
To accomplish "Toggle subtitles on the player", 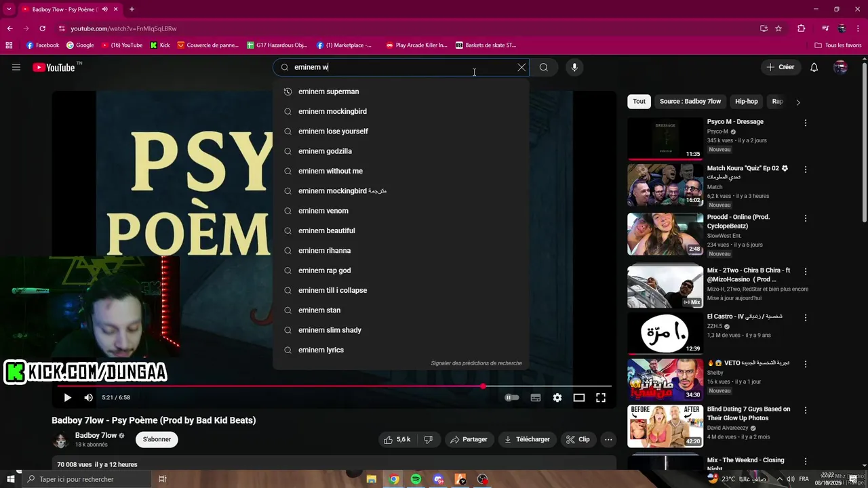I will pyautogui.click(x=536, y=398).
